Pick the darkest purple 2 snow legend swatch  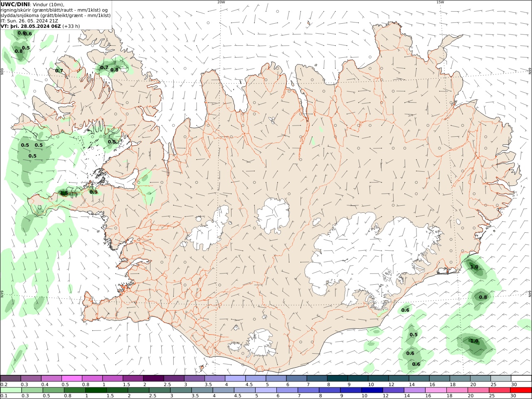(x=153, y=378)
